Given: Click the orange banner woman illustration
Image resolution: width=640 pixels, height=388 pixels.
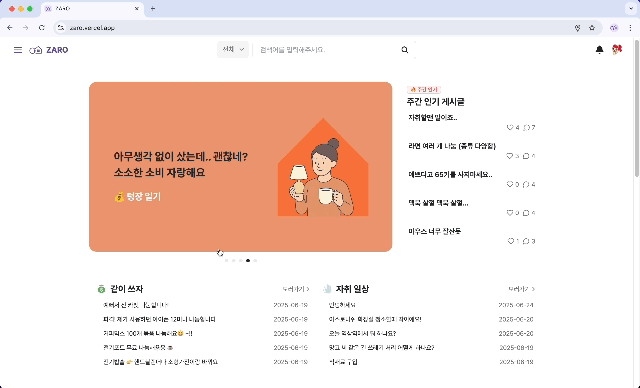Looking at the screenshot, I should coord(323,168).
